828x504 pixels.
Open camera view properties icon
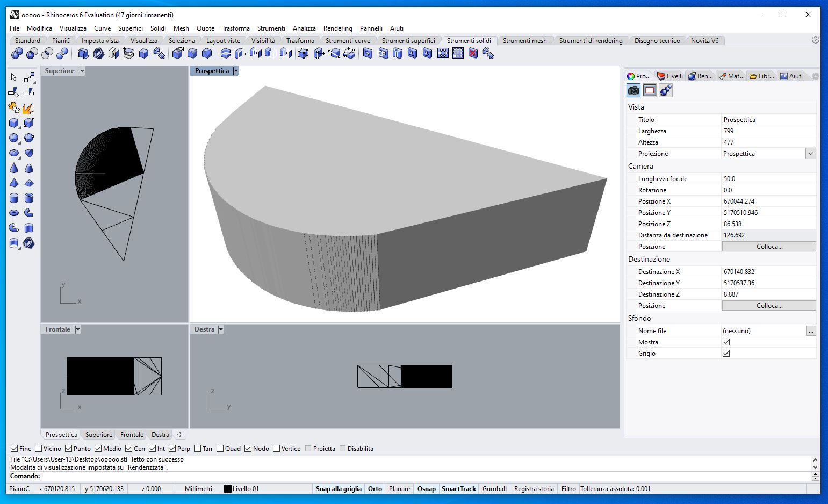[634, 90]
